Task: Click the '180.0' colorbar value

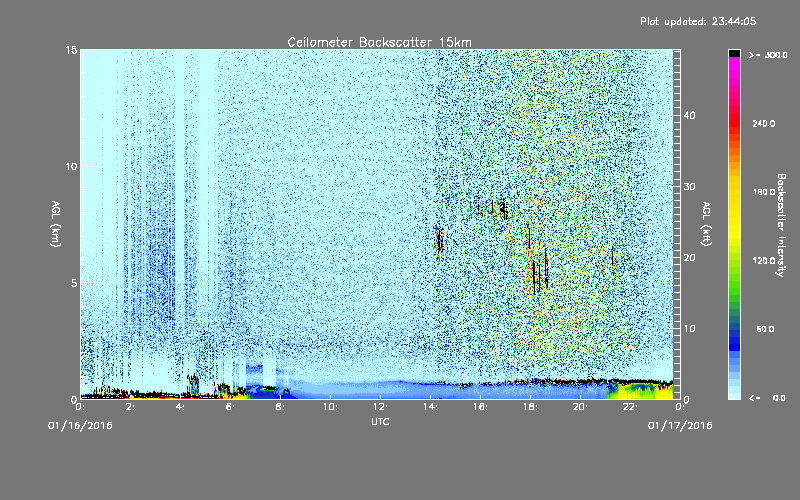Action: (x=764, y=192)
